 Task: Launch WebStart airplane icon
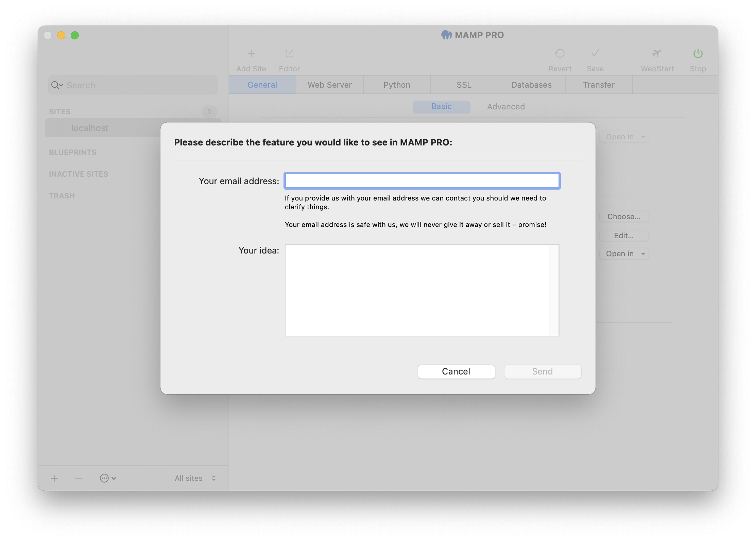(657, 53)
